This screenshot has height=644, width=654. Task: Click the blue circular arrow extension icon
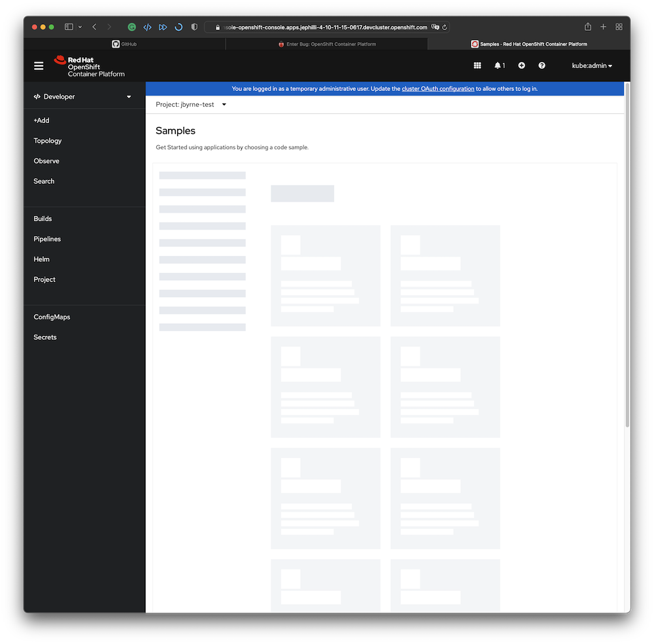click(179, 27)
